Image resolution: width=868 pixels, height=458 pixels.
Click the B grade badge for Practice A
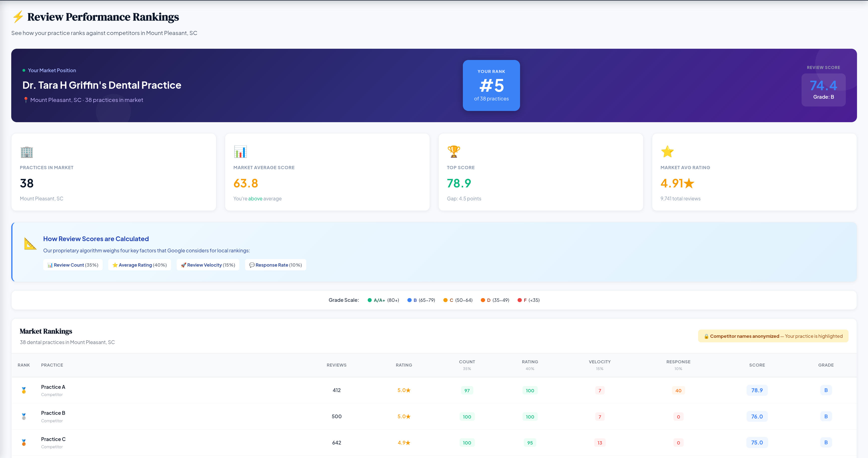[826, 390]
